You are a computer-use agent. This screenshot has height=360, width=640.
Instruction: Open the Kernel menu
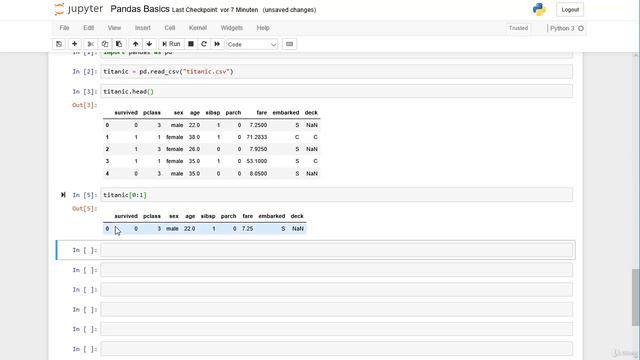coord(198,28)
